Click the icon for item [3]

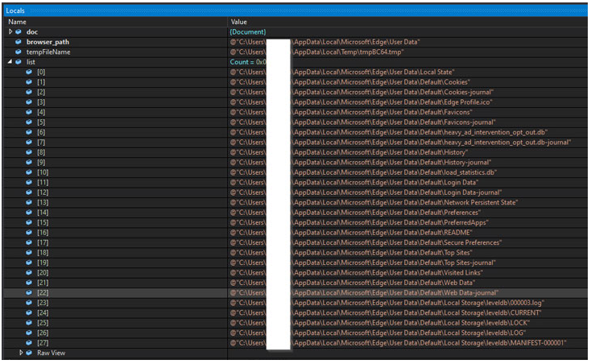coord(29,102)
